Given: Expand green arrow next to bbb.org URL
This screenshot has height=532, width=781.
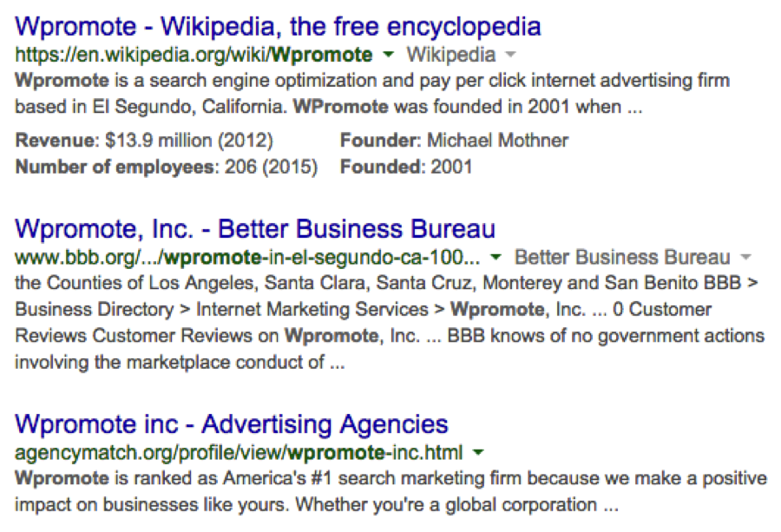Looking at the screenshot, I should 496,257.
